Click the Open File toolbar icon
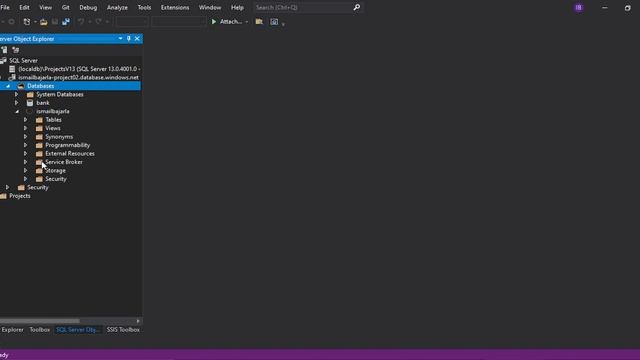Screen dimensions: 640x360 point(44,22)
